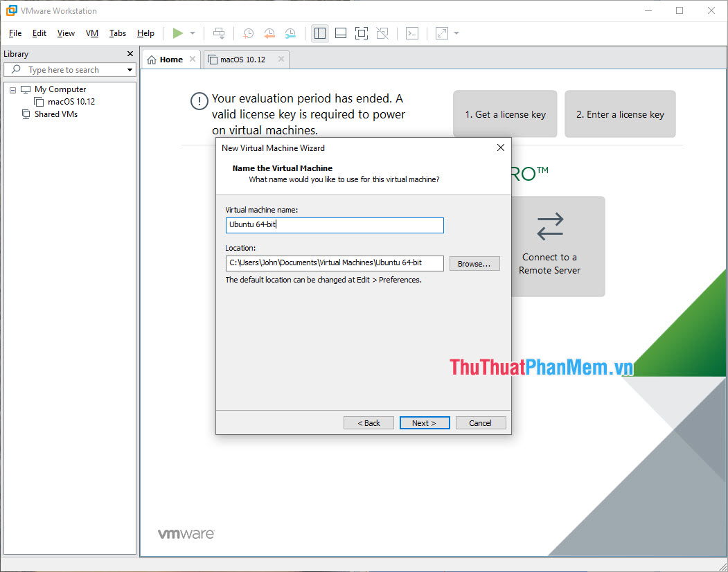
Task: Open the VM menu
Action: click(x=92, y=33)
